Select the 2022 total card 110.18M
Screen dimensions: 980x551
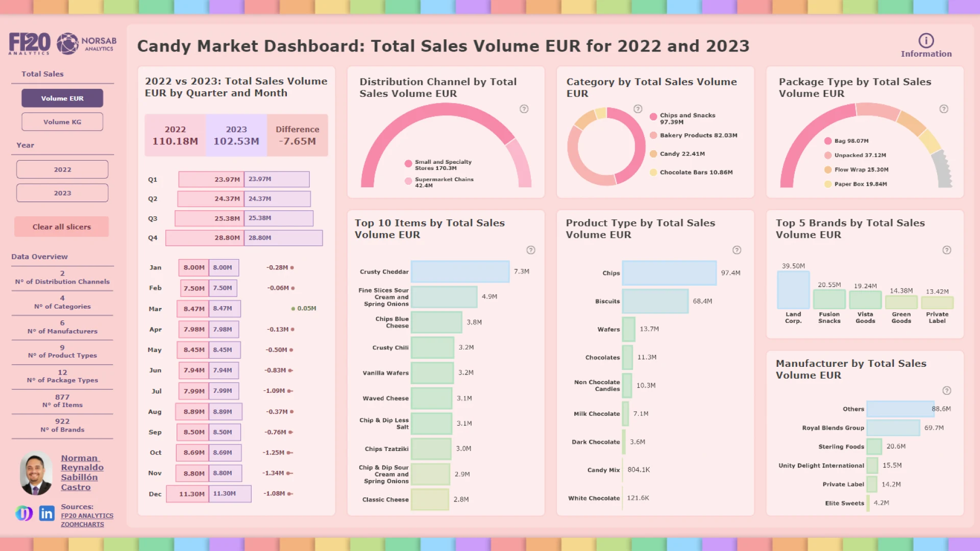(x=175, y=135)
